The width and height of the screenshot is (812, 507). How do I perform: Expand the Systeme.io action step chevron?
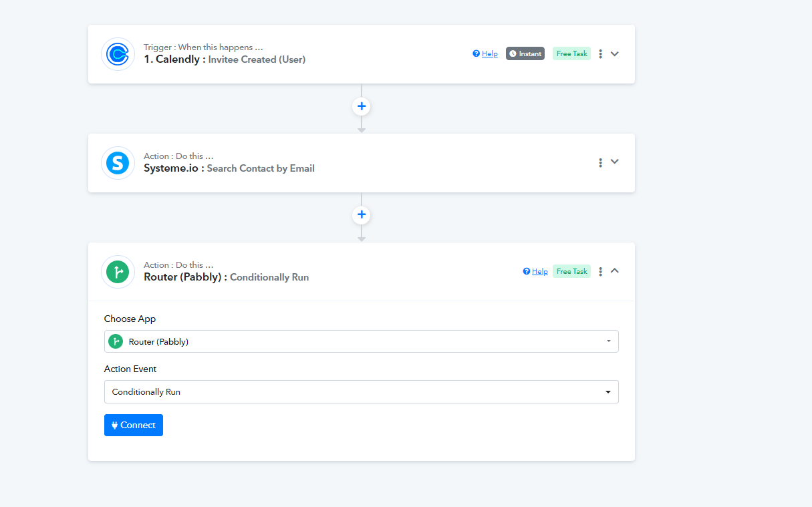click(615, 162)
